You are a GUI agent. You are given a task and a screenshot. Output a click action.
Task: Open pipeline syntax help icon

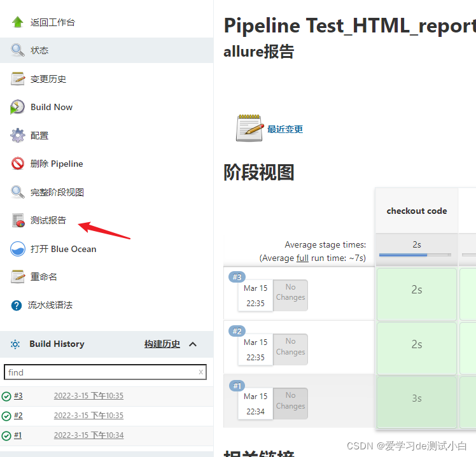(x=17, y=306)
